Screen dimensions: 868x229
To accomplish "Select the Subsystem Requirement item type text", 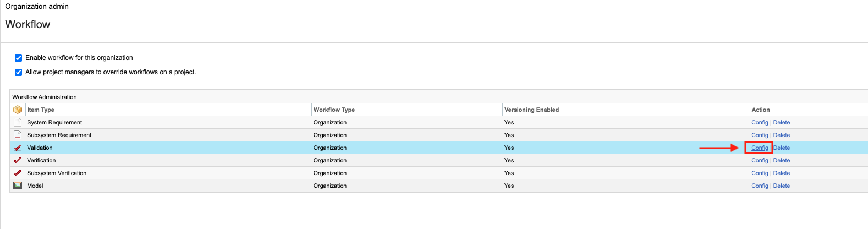I will click(59, 135).
